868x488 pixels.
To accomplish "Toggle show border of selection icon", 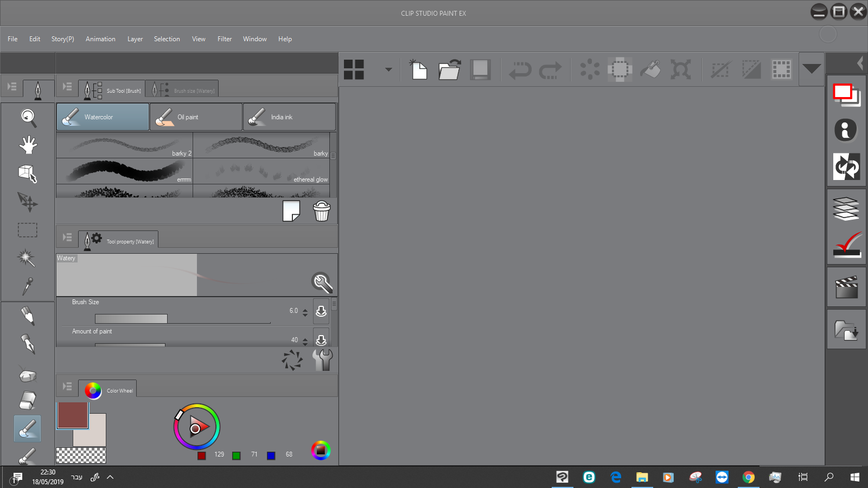I will point(782,69).
